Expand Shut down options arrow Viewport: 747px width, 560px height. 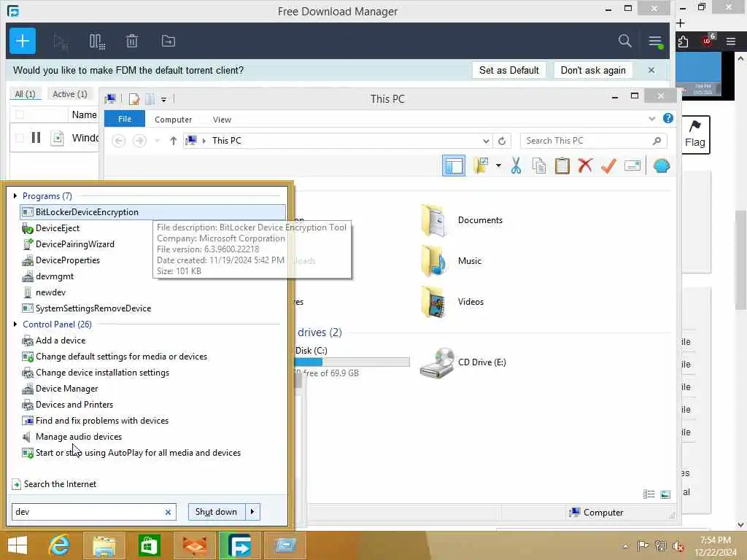point(252,512)
